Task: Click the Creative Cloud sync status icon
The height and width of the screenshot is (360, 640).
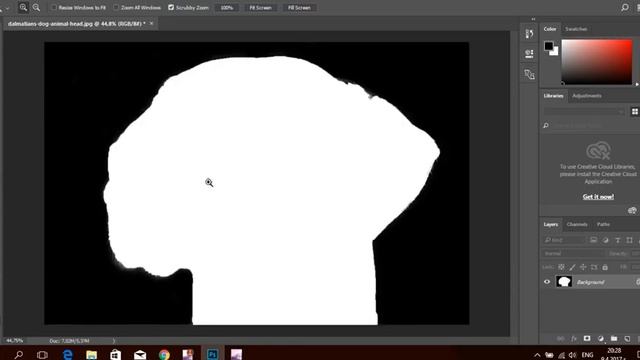Action: [632, 210]
